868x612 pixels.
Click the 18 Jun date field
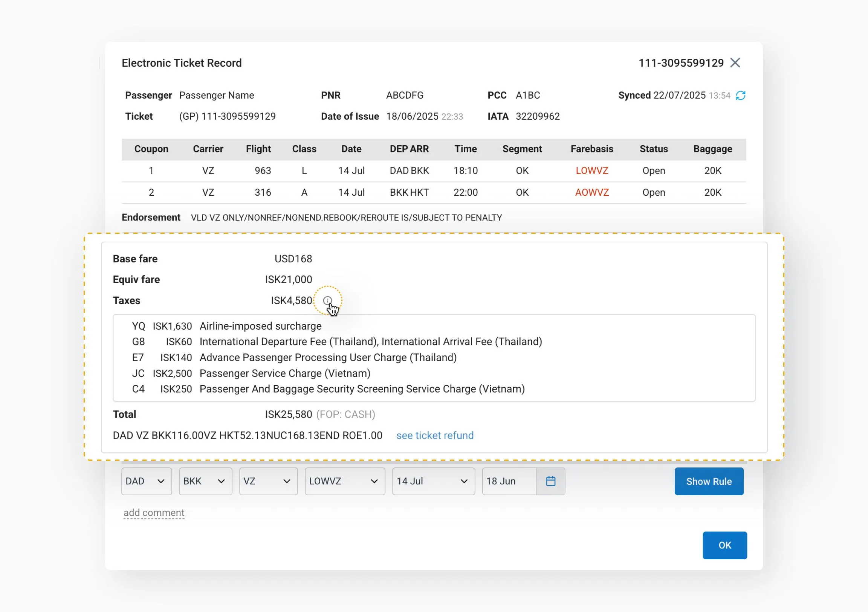coord(509,481)
